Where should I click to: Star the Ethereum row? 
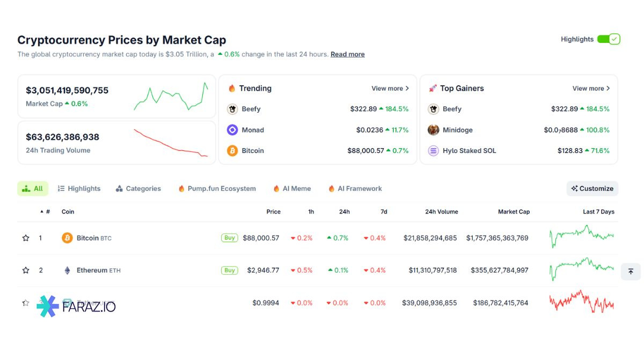pyautogui.click(x=25, y=270)
